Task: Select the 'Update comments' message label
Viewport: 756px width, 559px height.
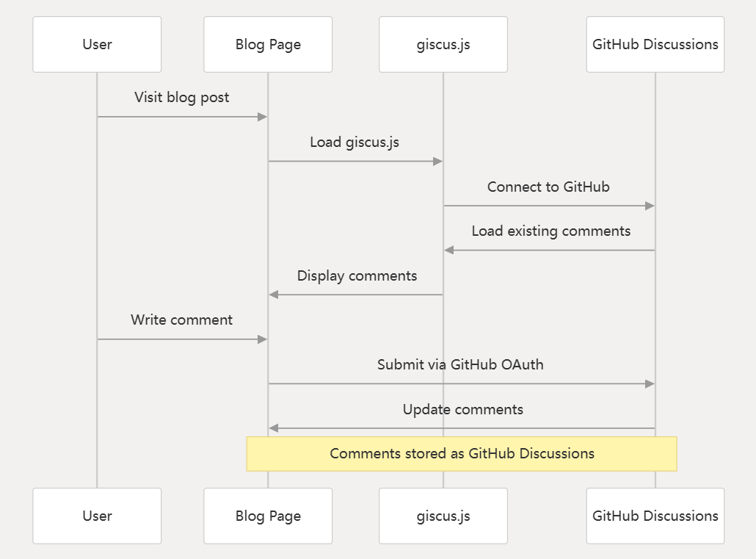Action: 463,409
